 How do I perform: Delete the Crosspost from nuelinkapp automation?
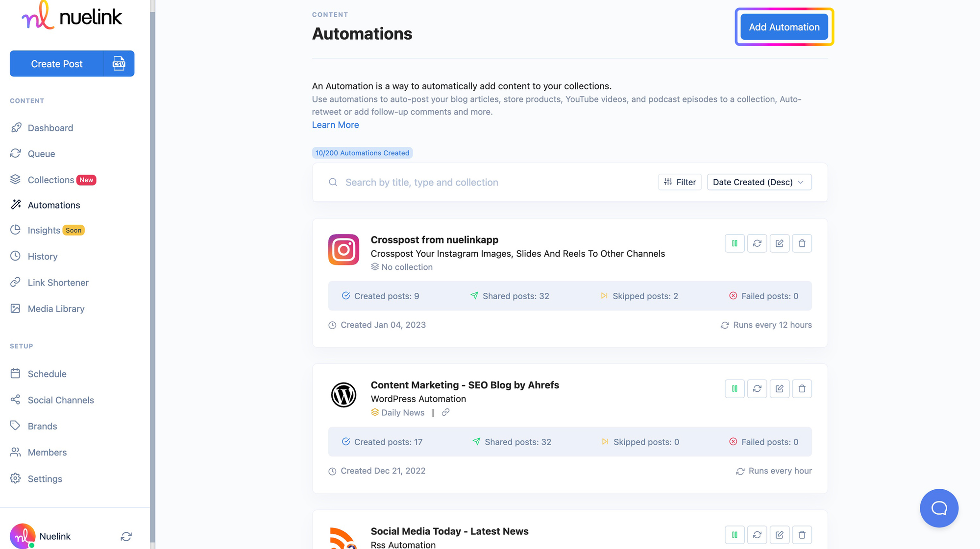pos(802,243)
